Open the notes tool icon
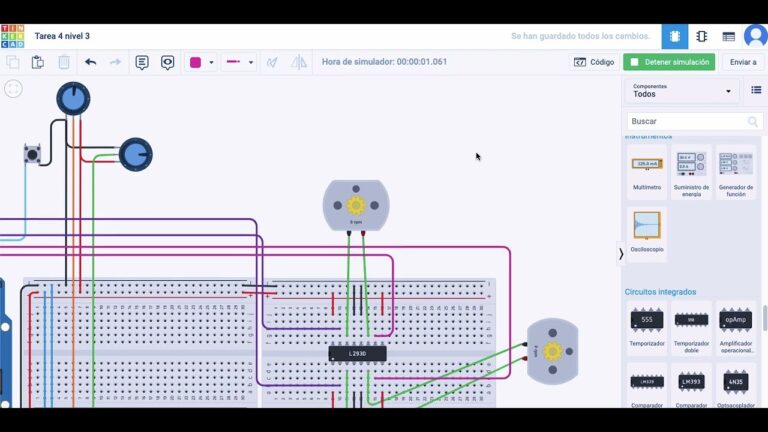The width and height of the screenshot is (768, 432). coord(142,62)
